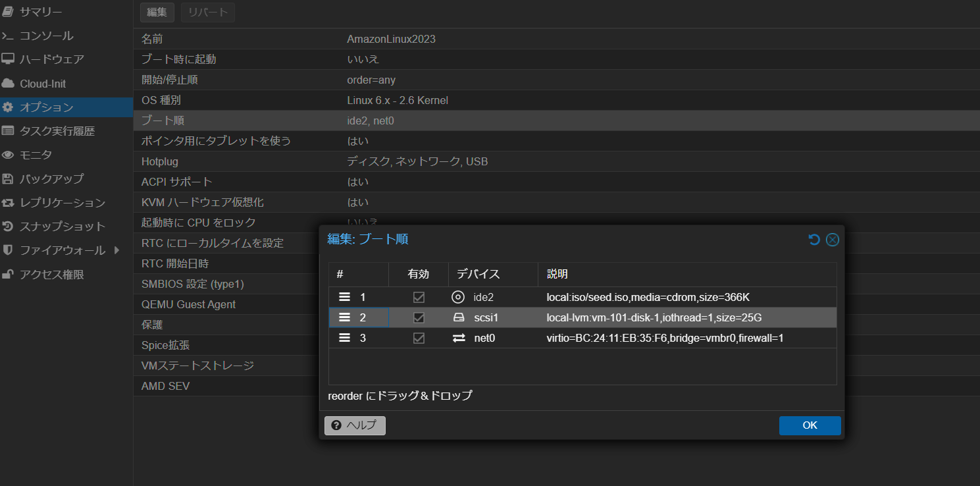This screenshot has width=980, height=486.
Task: Select the Spice拡張 row
Action: (x=226, y=345)
